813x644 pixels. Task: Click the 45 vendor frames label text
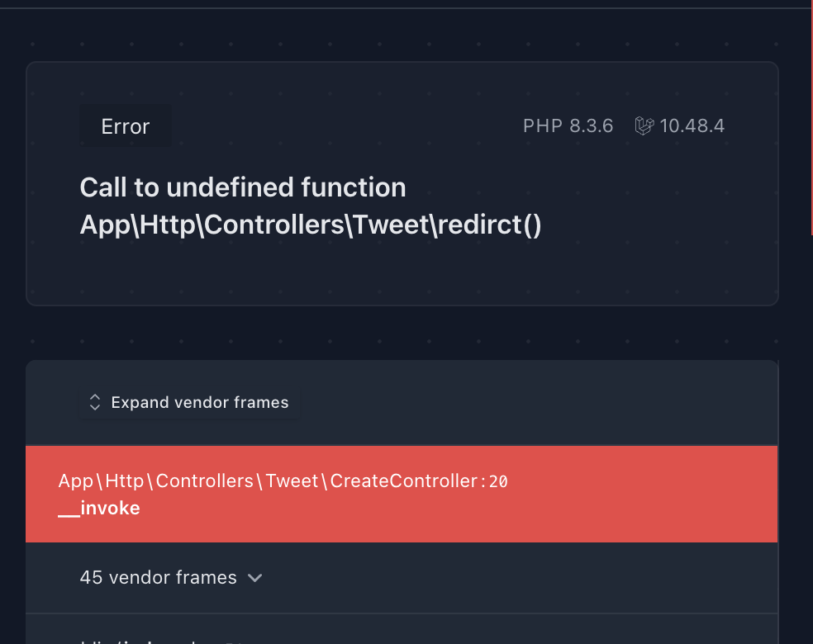click(x=158, y=578)
